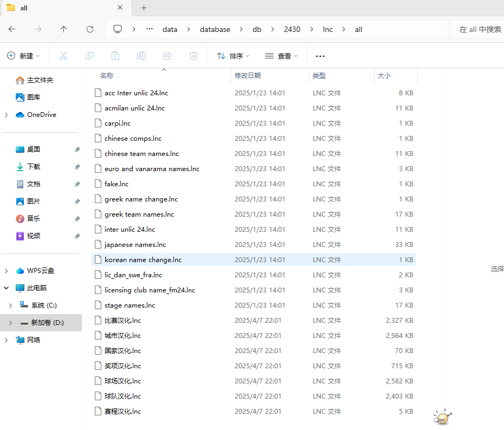Viewport: 504px width, 430px height.
Task: Select the 'all' folder tab
Action: pyautogui.click(x=66, y=8)
